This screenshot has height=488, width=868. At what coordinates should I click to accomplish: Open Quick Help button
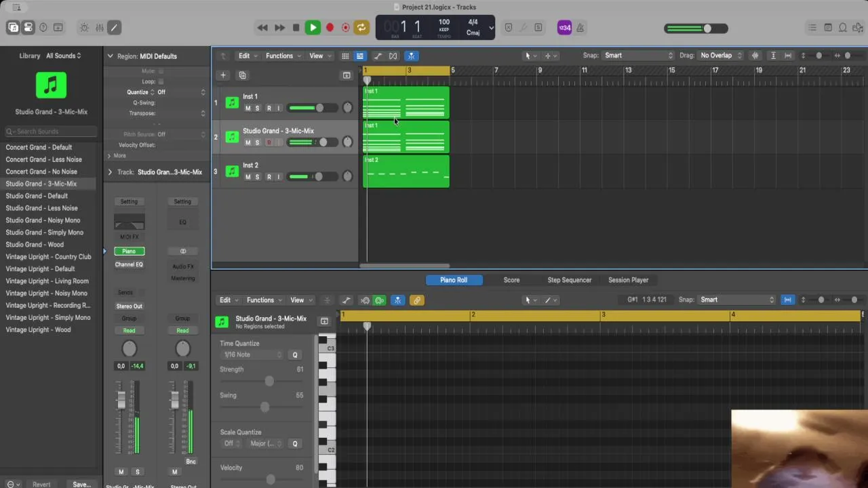43,28
